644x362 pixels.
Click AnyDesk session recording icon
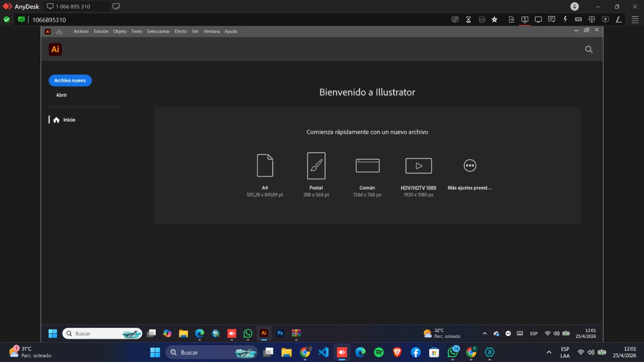coord(605,19)
